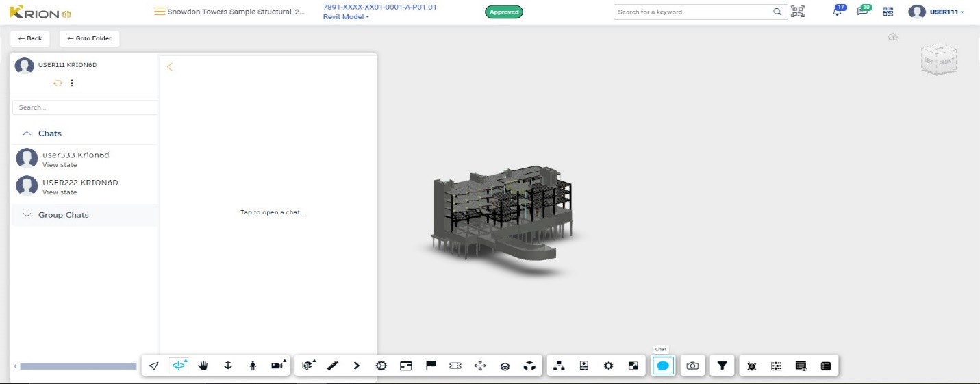980x384 pixels.
Task: Open the filter funnel tool
Action: pos(722,366)
